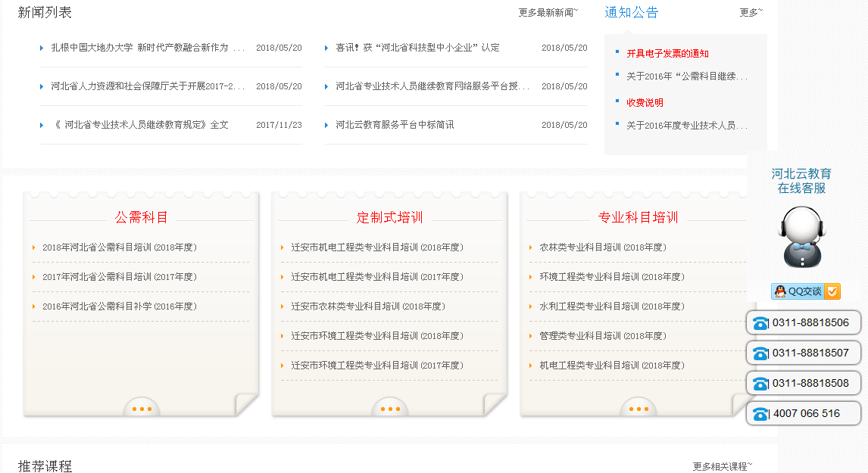Click phone icon beside 0311-88818507
Image resolution: width=868 pixels, height=473 pixels.
(x=760, y=353)
